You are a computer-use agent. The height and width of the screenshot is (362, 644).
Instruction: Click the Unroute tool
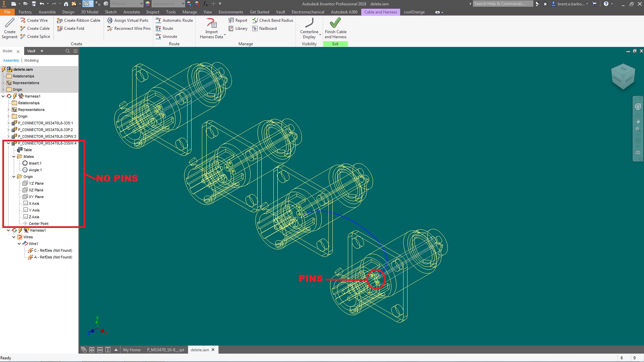point(167,36)
